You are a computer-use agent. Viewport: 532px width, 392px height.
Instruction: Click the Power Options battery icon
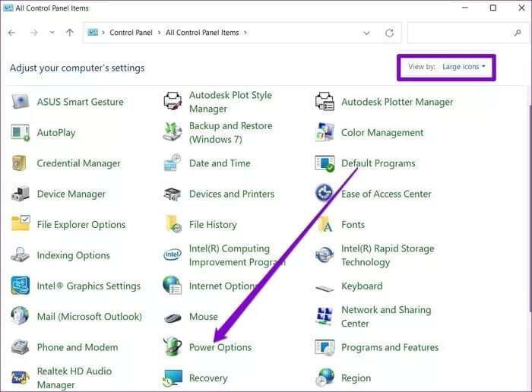pyautogui.click(x=173, y=346)
